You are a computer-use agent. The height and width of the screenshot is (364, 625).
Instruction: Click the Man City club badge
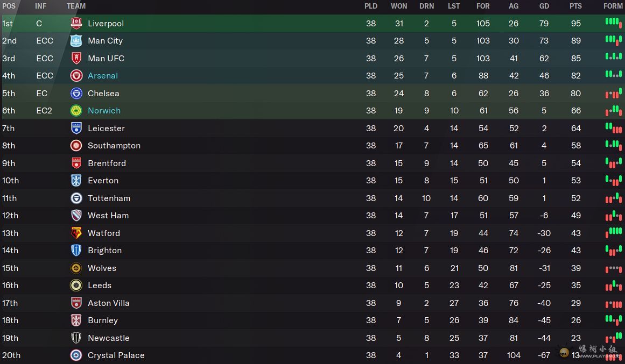[x=76, y=41]
